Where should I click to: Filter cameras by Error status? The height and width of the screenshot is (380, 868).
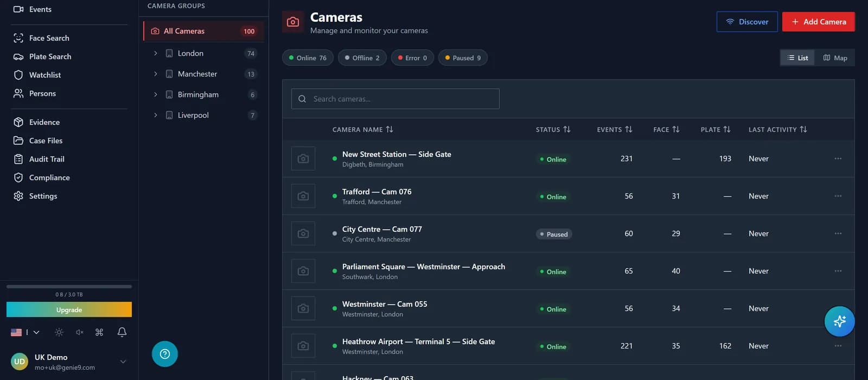(x=412, y=58)
